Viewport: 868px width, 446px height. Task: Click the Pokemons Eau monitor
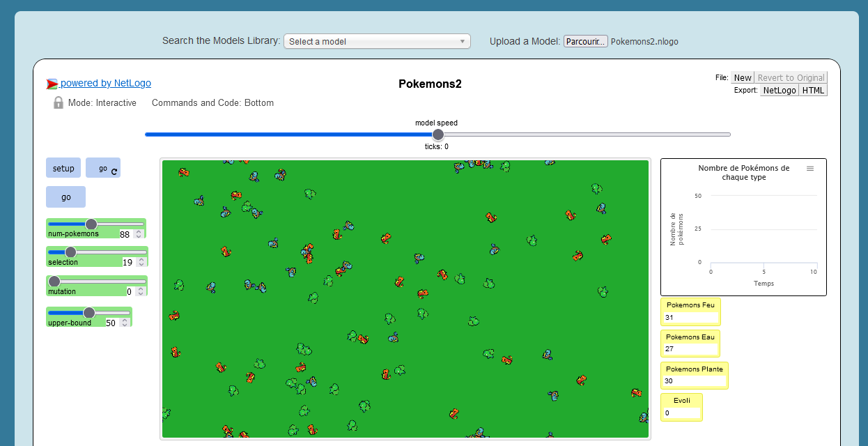pyautogui.click(x=690, y=344)
